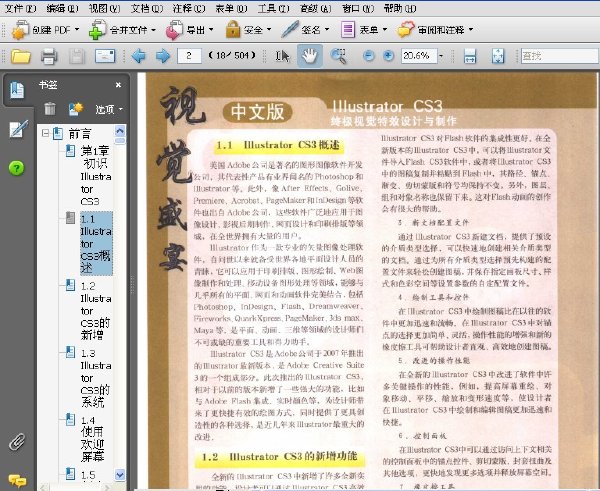This screenshot has height=491, width=600.
Task: Select the 1.5 bookmark
Action: [88, 475]
